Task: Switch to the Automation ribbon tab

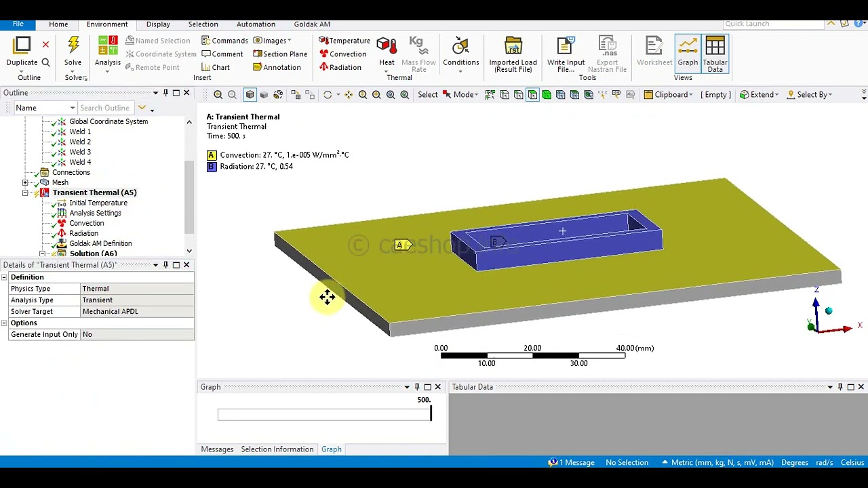Action: coord(256,24)
